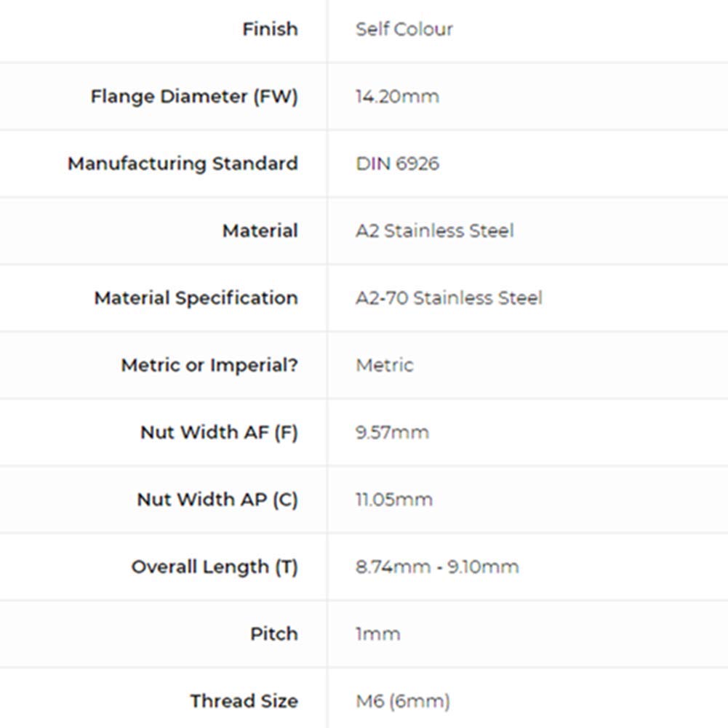Click the Metric or Imperial? label

(209, 365)
